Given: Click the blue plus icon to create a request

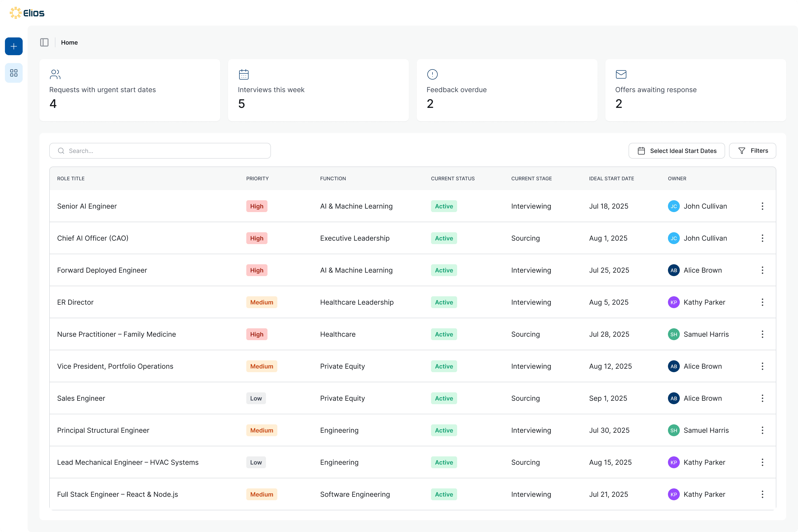Looking at the screenshot, I should 14,46.
